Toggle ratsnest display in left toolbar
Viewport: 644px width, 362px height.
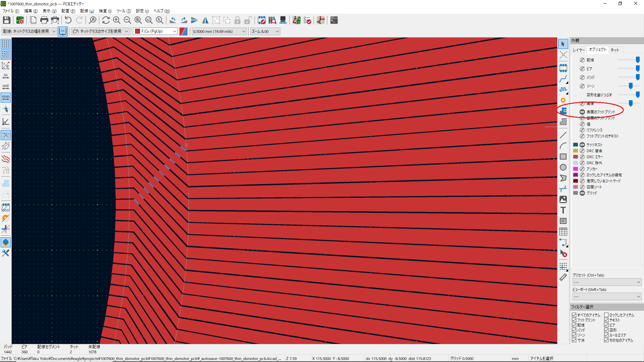[x=6, y=135]
